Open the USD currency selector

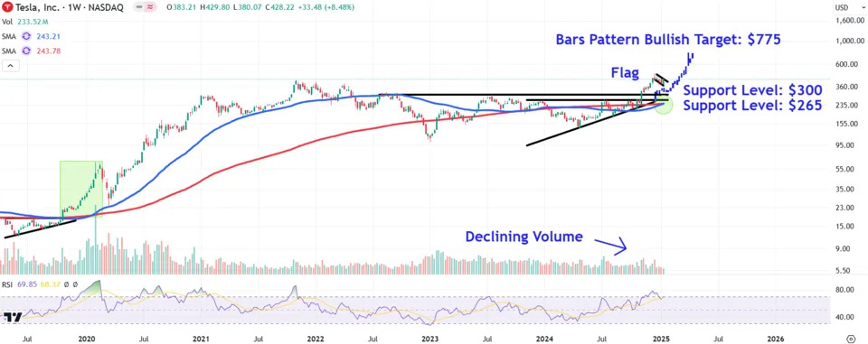[842, 7]
